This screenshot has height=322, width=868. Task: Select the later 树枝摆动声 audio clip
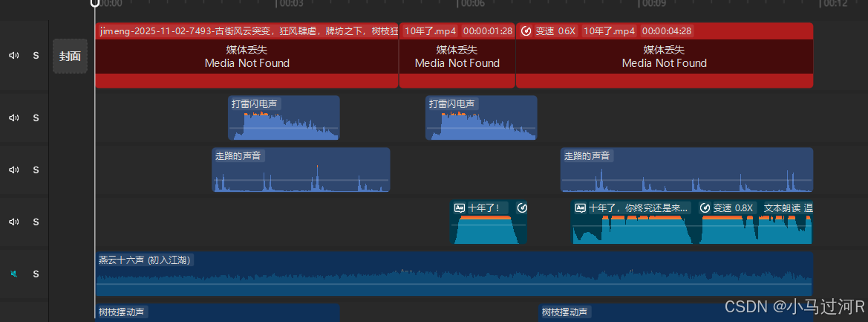click(x=676, y=312)
